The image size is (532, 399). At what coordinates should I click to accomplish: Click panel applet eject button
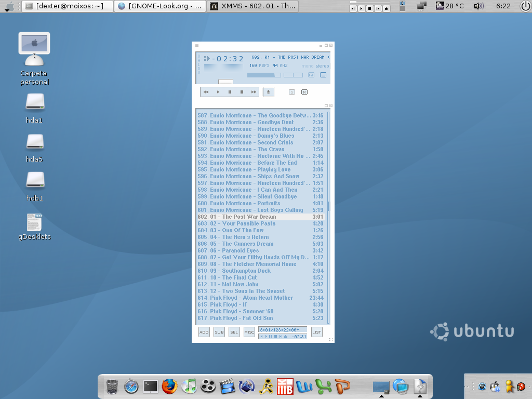pyautogui.click(x=386, y=8)
